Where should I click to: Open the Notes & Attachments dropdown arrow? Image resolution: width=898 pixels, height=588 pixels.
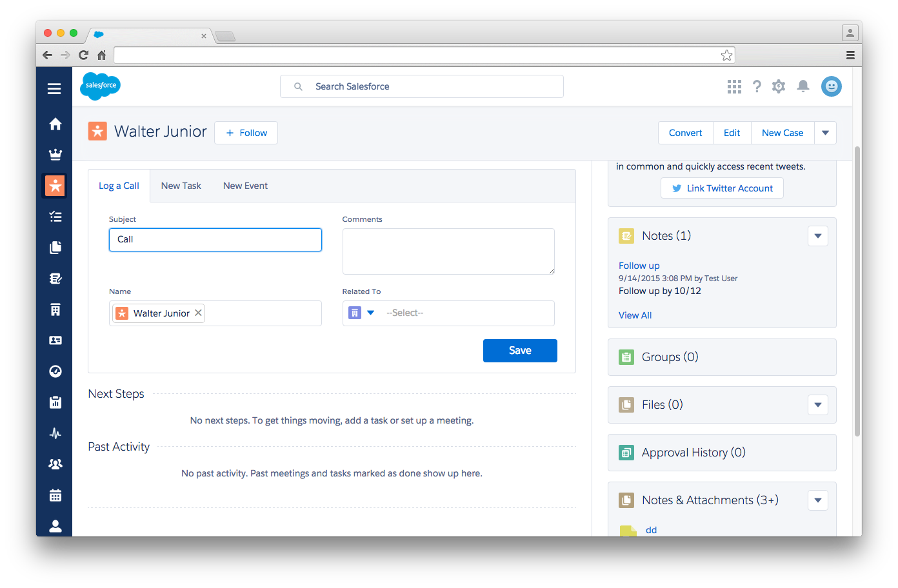click(x=818, y=500)
